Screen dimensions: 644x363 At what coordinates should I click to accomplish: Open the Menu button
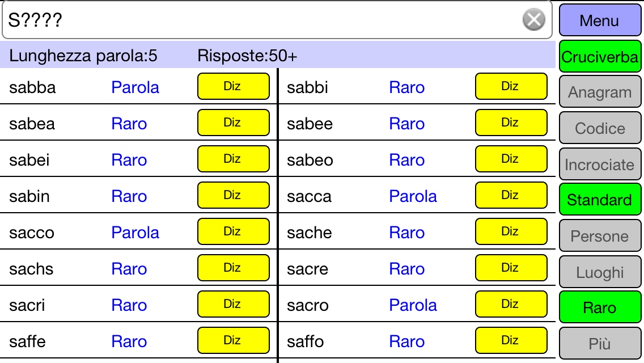(x=600, y=20)
